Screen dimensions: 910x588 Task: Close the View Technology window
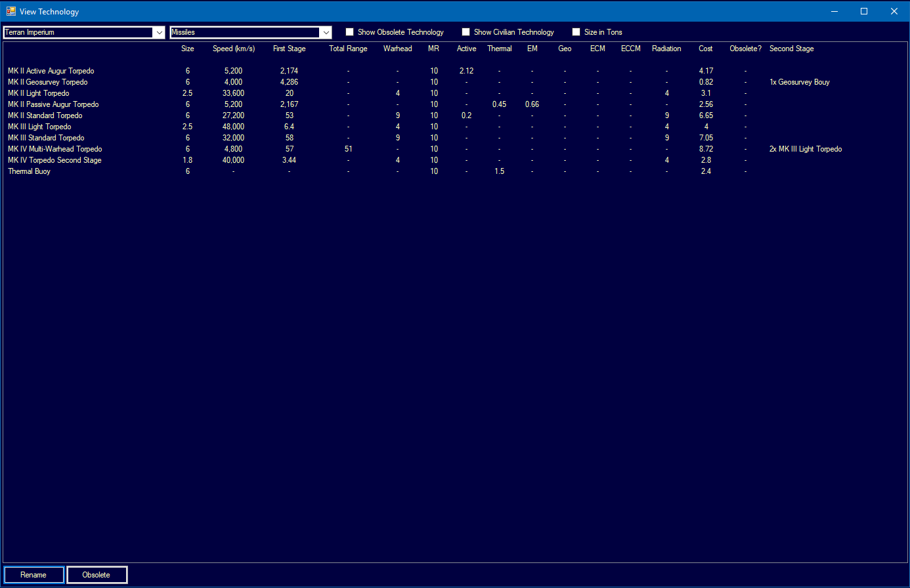click(894, 11)
